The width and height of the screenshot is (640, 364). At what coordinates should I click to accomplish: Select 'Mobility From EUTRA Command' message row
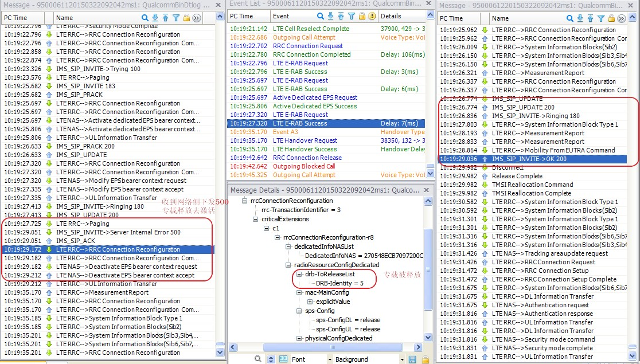coord(532,150)
